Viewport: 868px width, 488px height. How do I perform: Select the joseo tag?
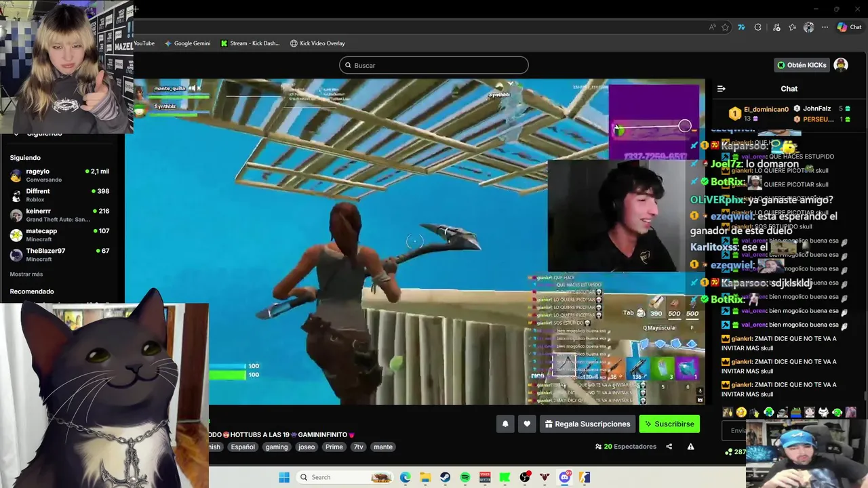tap(307, 447)
